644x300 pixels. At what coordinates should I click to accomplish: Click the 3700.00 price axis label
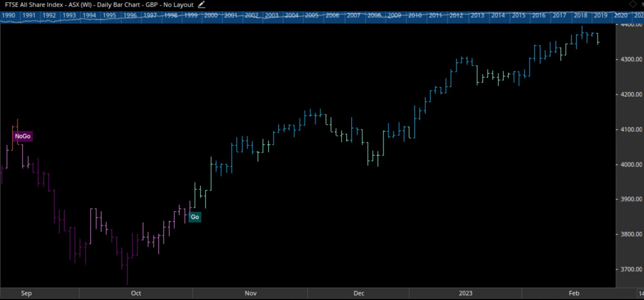click(631, 269)
